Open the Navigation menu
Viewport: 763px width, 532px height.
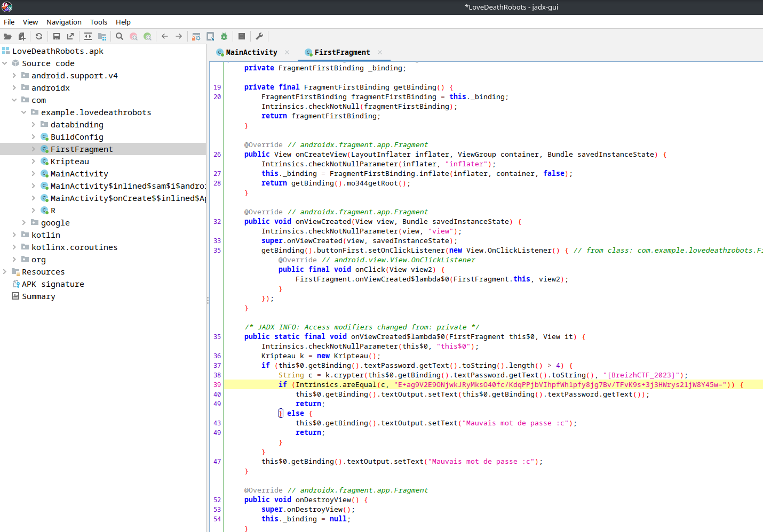click(x=63, y=22)
